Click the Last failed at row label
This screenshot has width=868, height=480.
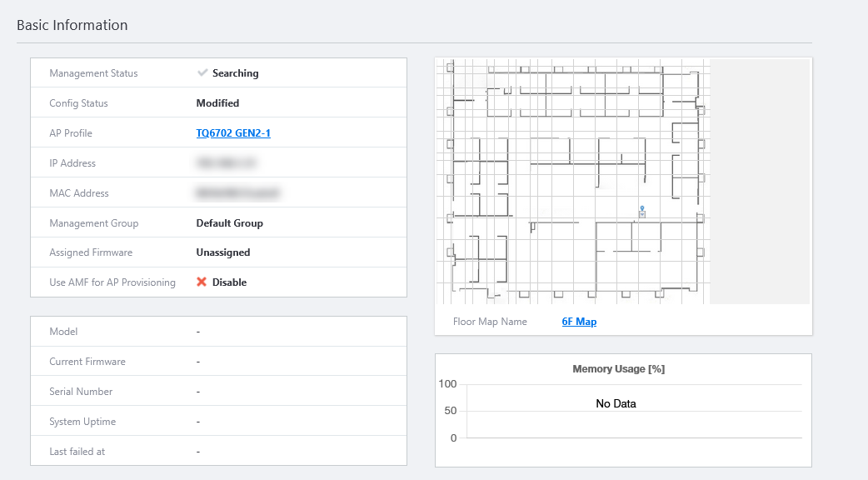(77, 452)
